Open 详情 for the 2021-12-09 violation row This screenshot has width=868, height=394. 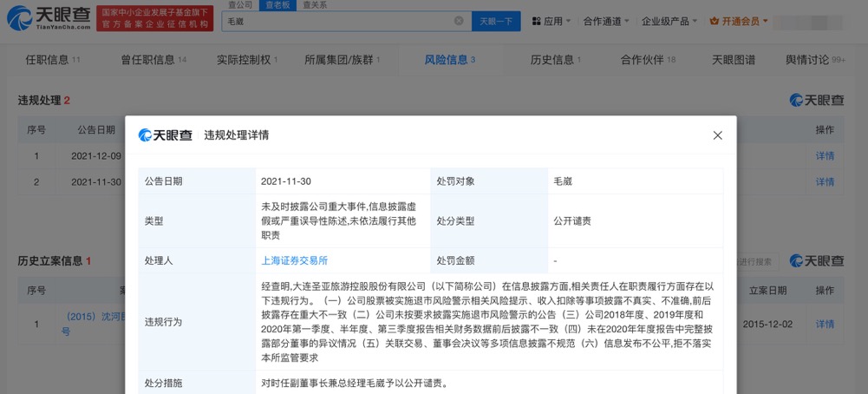click(825, 155)
